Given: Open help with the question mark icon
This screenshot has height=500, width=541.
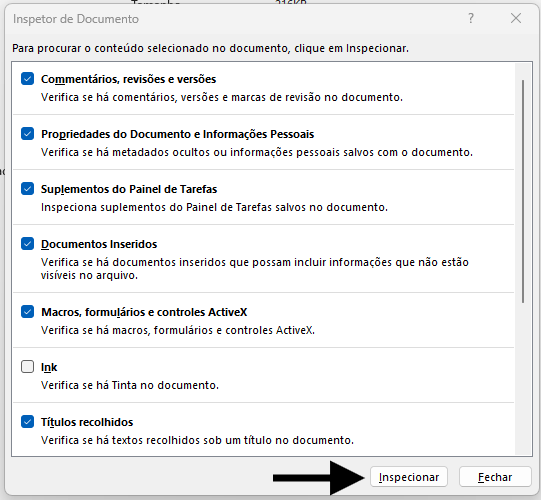Looking at the screenshot, I should click(471, 18).
